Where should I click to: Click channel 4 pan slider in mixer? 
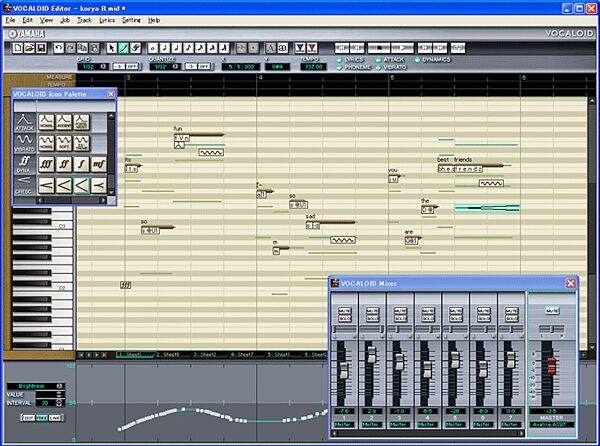click(428, 329)
